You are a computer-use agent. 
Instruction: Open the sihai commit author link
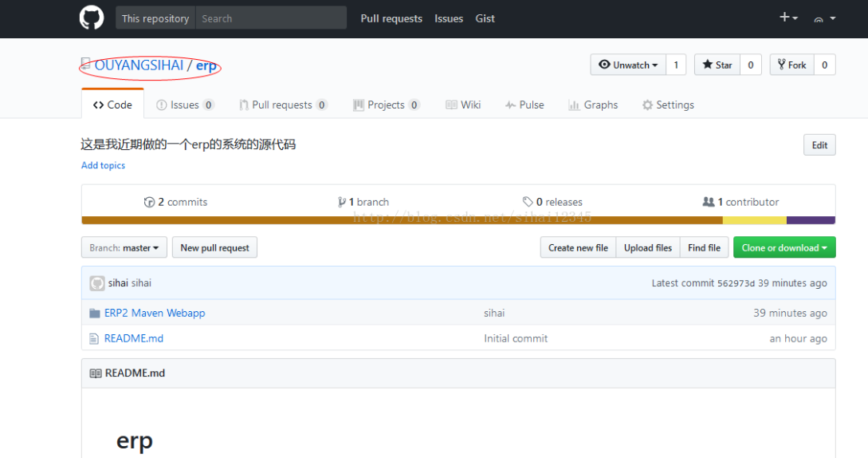pos(118,282)
